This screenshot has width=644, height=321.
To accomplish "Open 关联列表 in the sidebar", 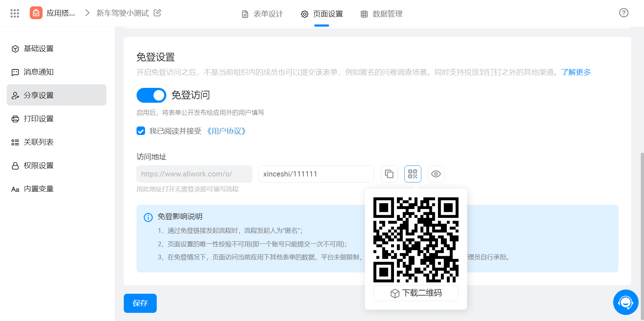I will tap(56, 142).
